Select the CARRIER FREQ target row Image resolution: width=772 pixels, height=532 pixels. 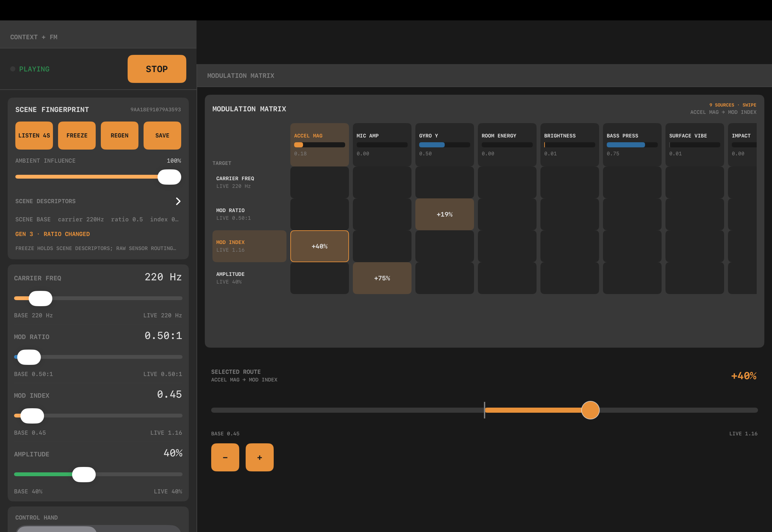(x=249, y=182)
